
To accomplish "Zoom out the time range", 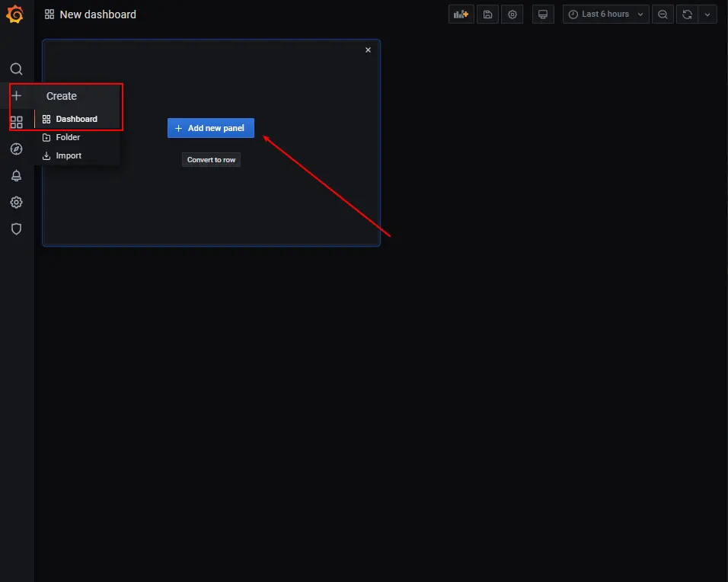I will click(x=663, y=14).
